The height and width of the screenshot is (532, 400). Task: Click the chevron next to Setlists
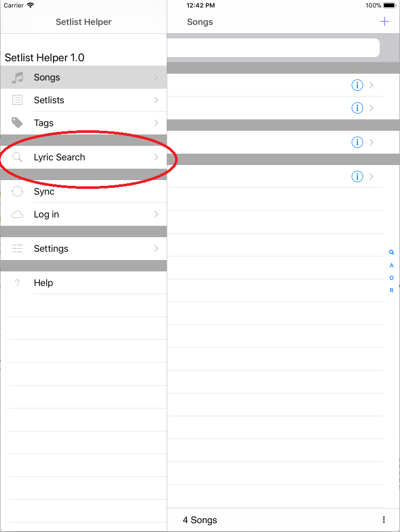coord(157,100)
